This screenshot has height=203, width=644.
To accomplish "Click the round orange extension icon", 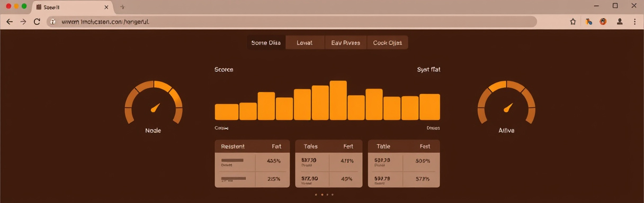I will click(x=603, y=22).
